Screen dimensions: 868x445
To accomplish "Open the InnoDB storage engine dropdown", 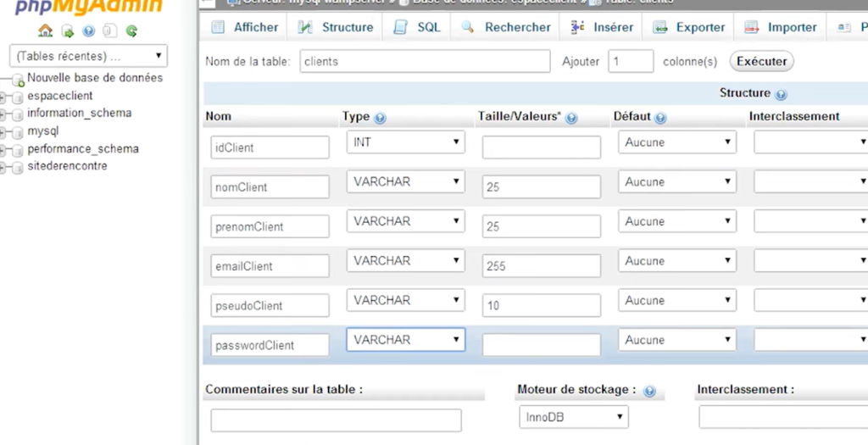I will pyautogui.click(x=573, y=416).
